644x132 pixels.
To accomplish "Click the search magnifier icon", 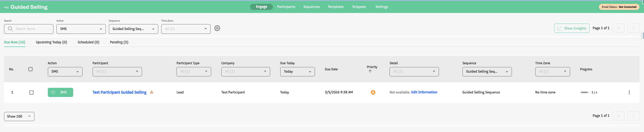I will (x=10, y=29).
